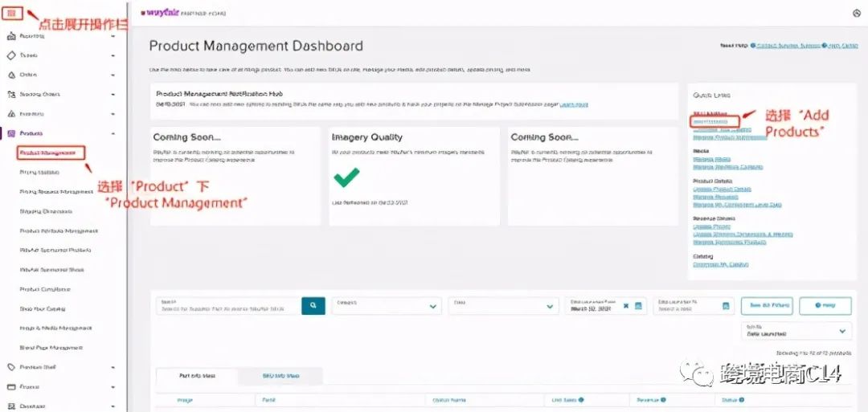Click the Reporting chart icon in sidebar

pyautogui.click(x=11, y=36)
